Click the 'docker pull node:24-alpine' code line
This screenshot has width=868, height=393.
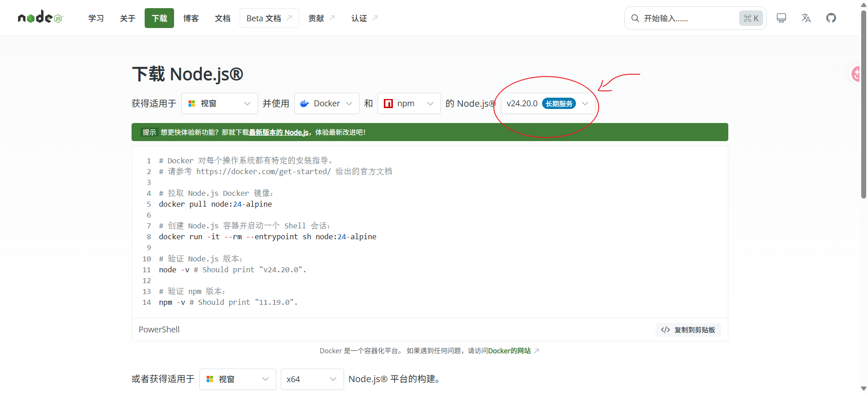click(x=215, y=204)
